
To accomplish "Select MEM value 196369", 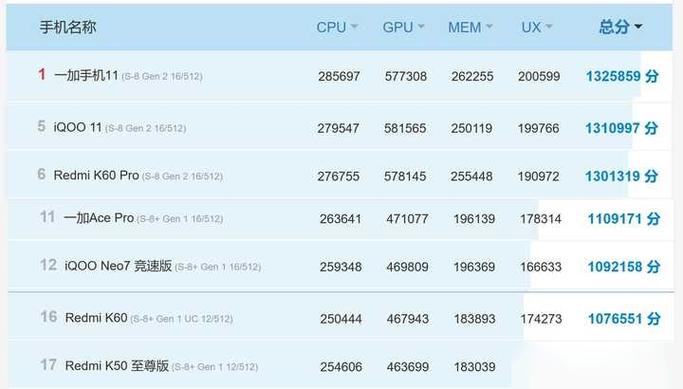I will [474, 267].
